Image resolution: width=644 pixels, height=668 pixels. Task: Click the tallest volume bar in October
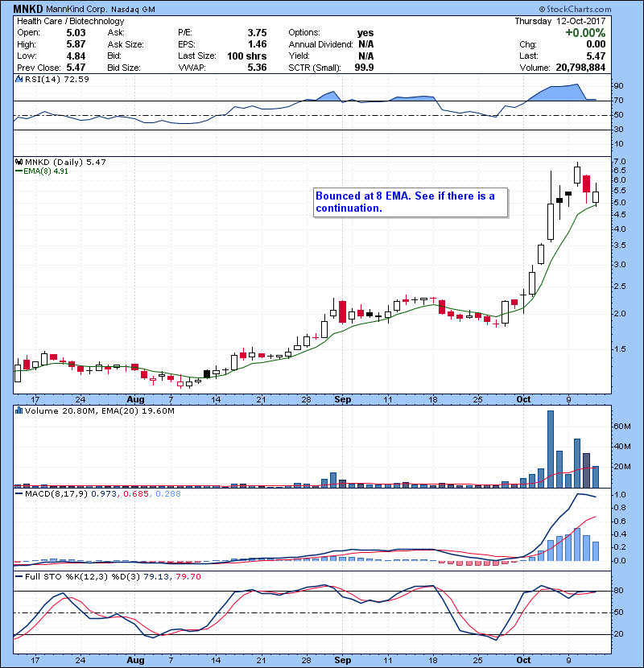coord(551,449)
